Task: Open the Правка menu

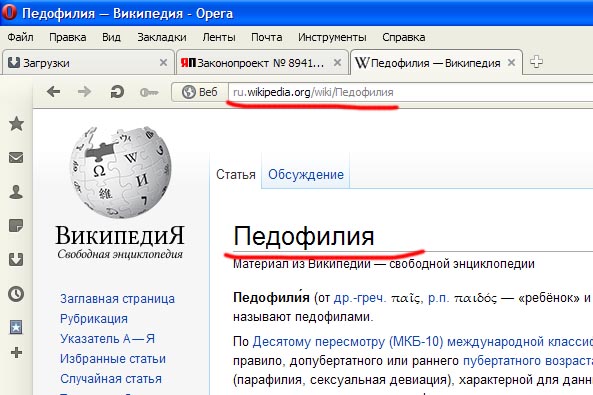Action: 68,37
